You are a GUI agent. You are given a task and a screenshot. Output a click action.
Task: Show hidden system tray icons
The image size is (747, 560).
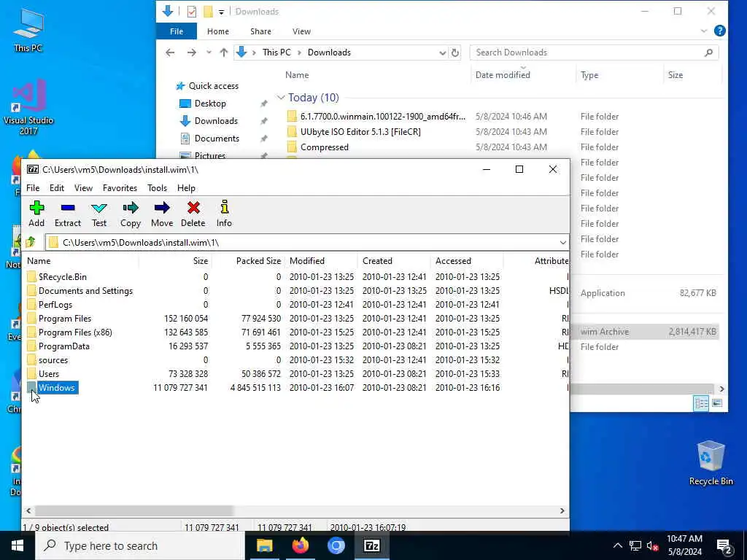coord(617,545)
